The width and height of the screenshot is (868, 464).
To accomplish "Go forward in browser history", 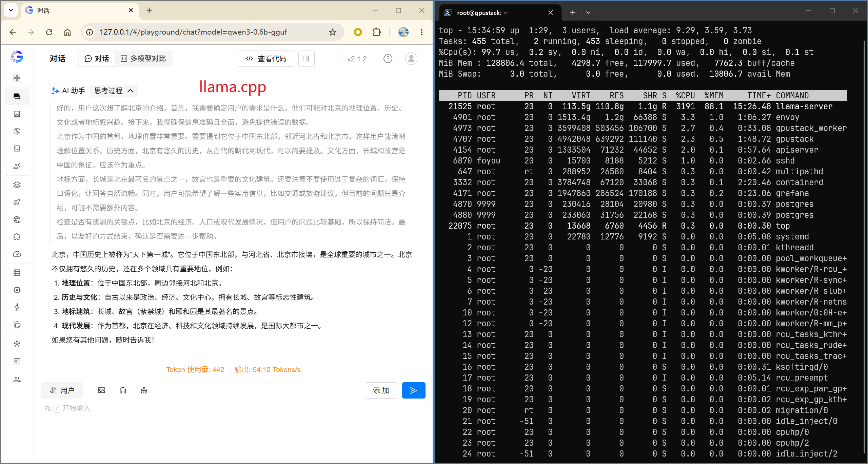I will pos(31,32).
